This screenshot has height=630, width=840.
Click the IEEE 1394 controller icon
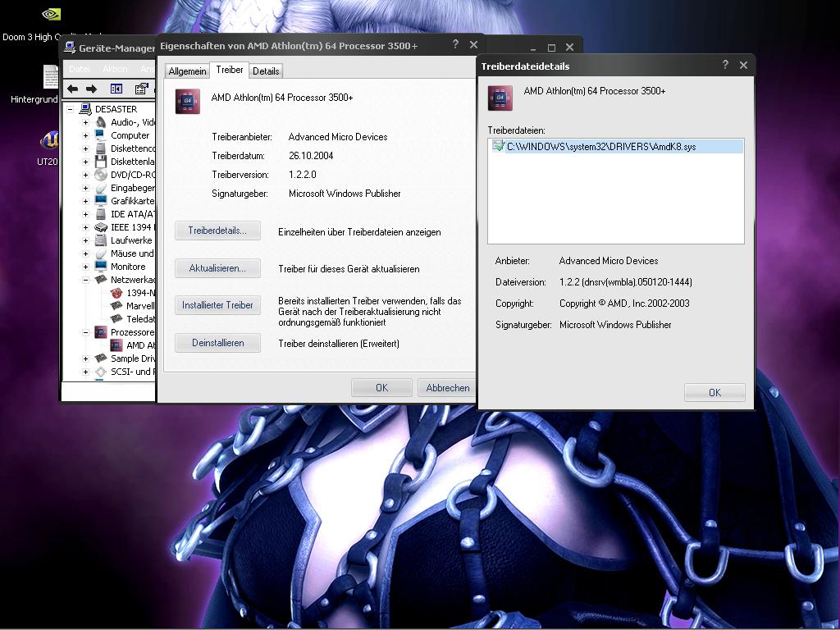pos(101,227)
